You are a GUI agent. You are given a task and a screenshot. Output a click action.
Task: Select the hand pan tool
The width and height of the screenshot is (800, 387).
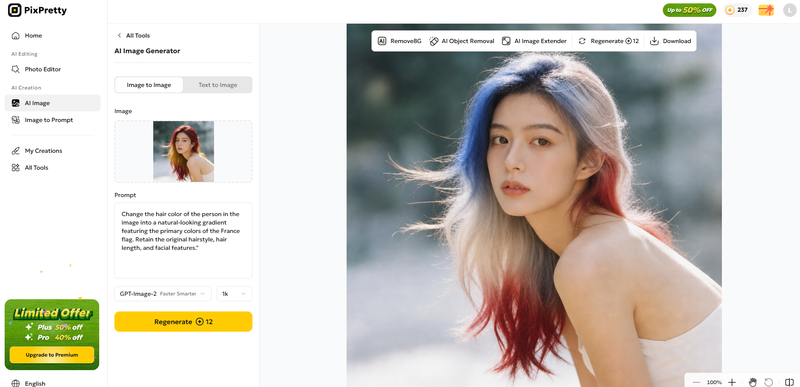click(x=753, y=382)
